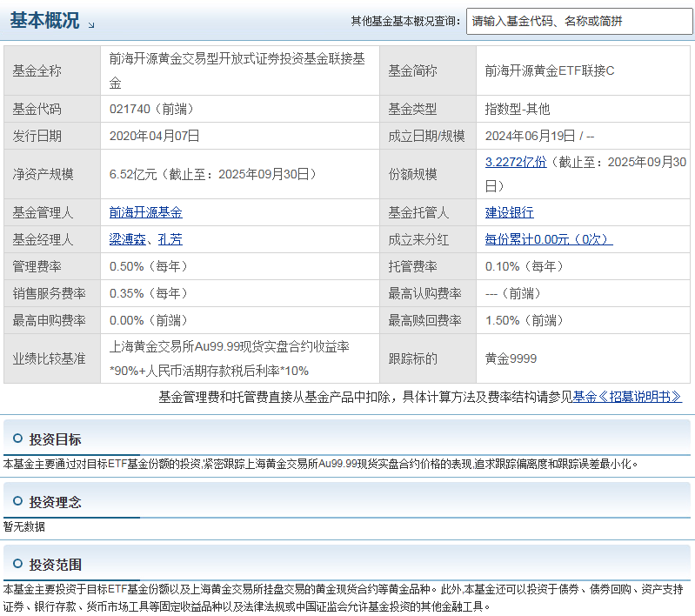
Task: Click the 份额规模 row label
Action: click(412, 174)
